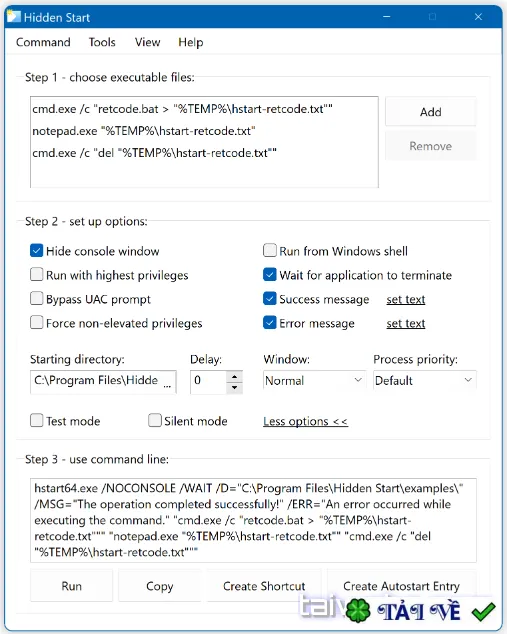Decrease the Delay value with down arrow
Viewport: 507px width, 634px height.
pyautogui.click(x=234, y=387)
